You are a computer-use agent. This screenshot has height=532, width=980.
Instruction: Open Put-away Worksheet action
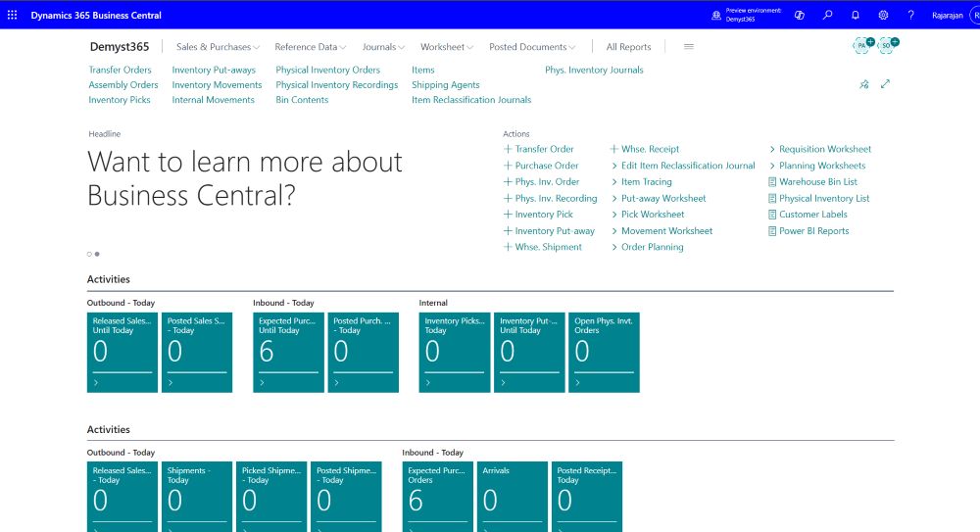[663, 198]
